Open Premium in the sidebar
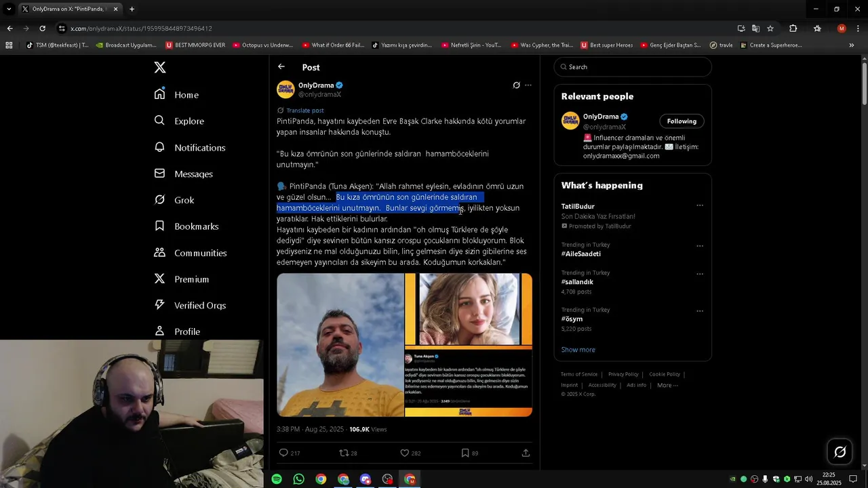Viewport: 868px width, 488px height. [182, 279]
